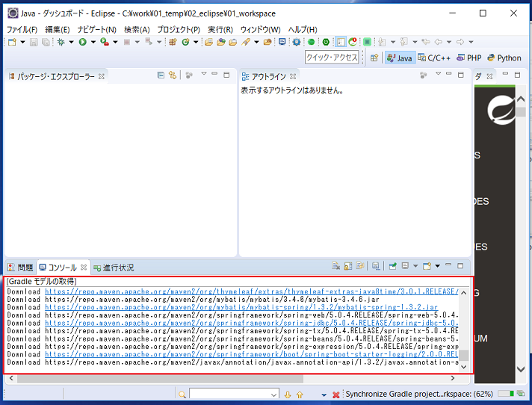
Task: Open mybatis-spring-1.3.2.jar download link
Action: [241, 307]
